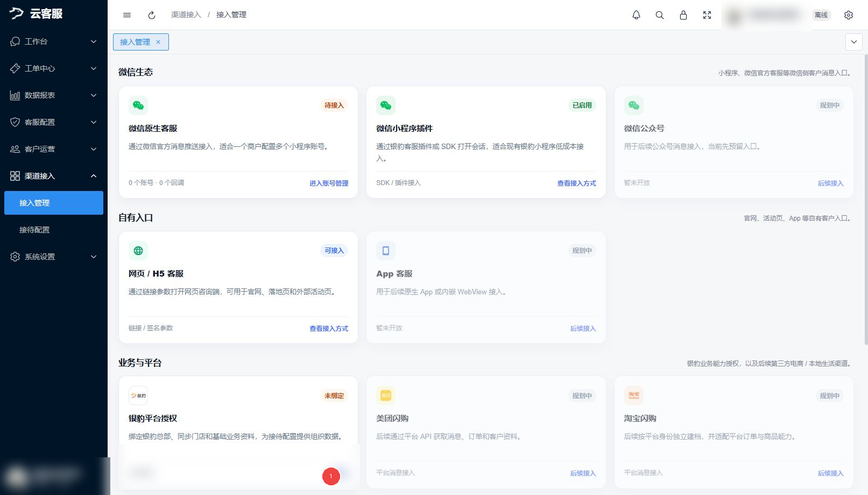Click the refresh page icon
The height and width of the screenshot is (495, 868).
(152, 15)
